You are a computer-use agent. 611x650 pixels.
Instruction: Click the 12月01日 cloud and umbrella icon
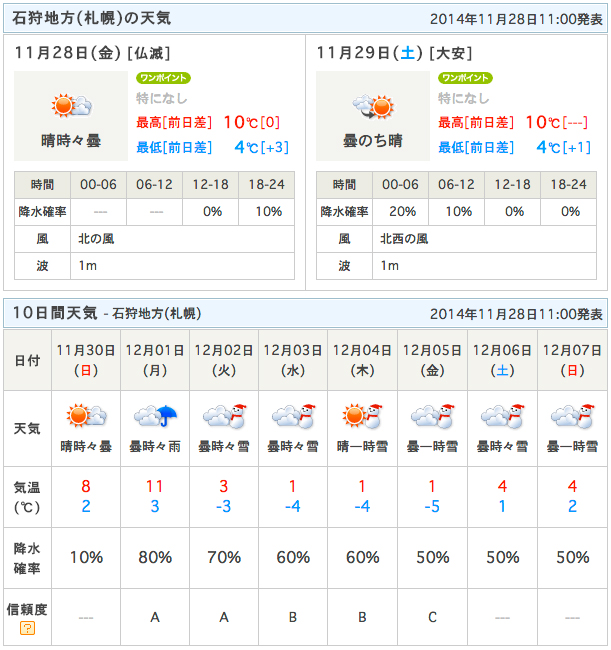pyautogui.click(x=155, y=415)
